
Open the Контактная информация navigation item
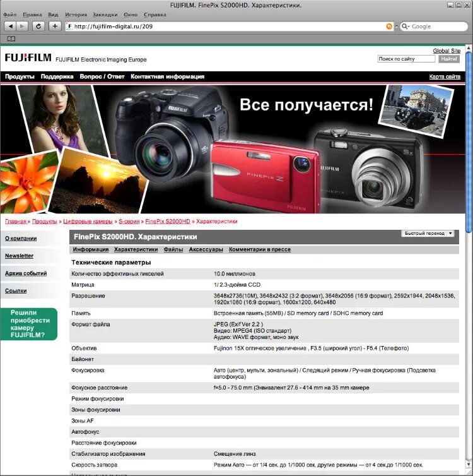click(x=167, y=76)
